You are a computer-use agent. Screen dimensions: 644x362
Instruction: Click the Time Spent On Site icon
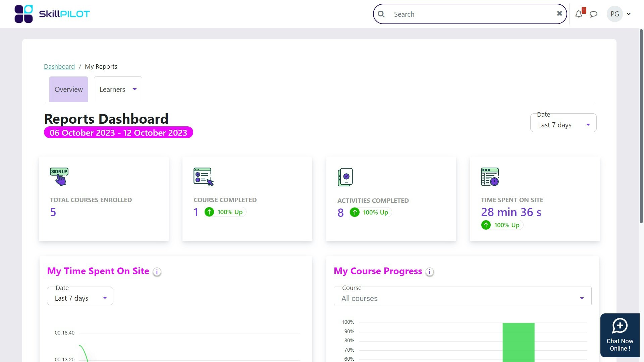pos(490,177)
